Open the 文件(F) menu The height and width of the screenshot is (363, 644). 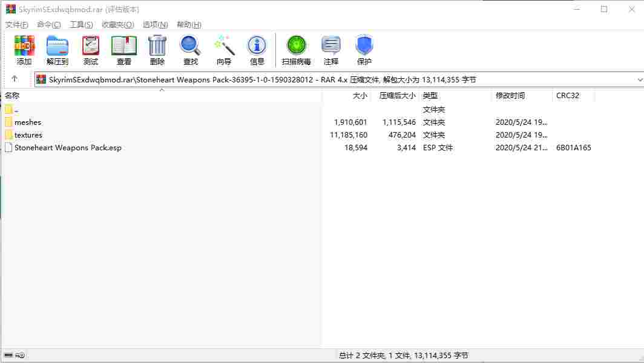(17, 25)
